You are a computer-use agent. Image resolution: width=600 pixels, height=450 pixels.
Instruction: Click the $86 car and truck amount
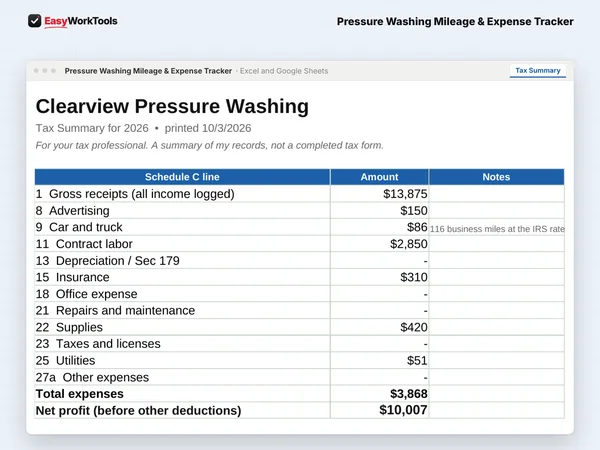click(x=417, y=227)
